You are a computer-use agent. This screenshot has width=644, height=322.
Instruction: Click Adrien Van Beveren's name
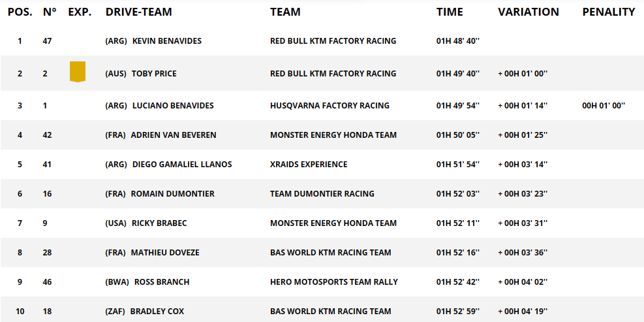[174, 135]
